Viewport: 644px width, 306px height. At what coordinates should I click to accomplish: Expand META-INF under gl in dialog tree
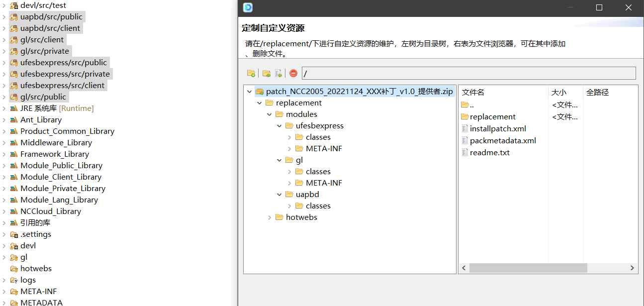click(x=289, y=183)
